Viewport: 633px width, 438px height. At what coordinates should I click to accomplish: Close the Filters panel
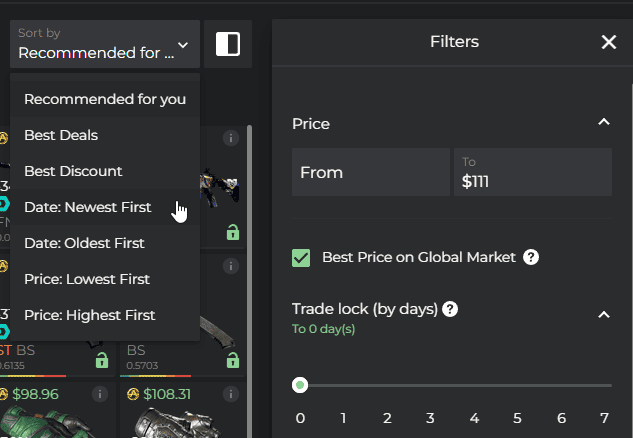(608, 42)
